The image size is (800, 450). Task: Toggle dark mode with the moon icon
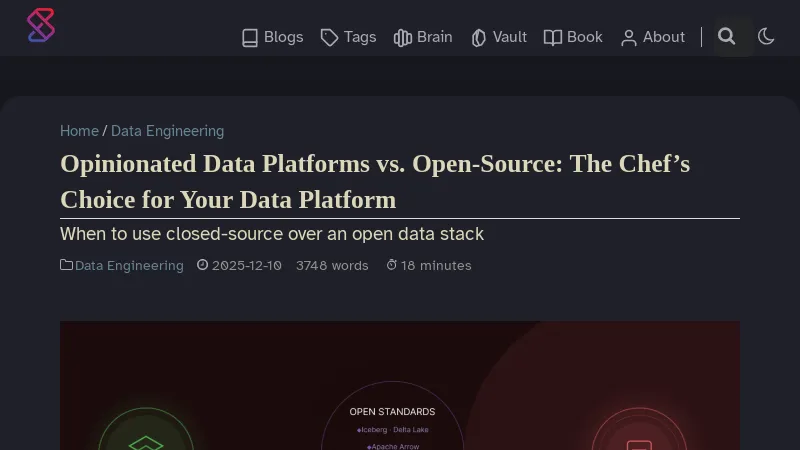point(767,37)
